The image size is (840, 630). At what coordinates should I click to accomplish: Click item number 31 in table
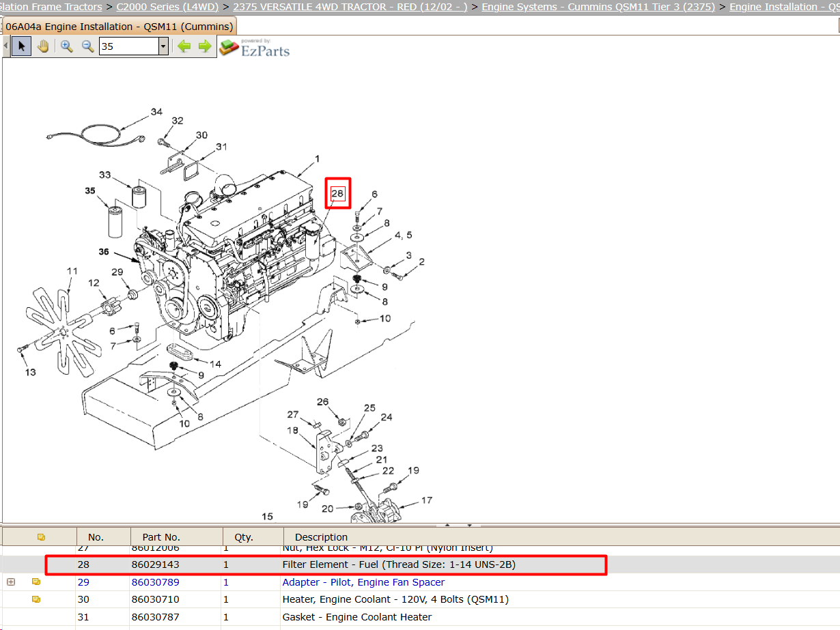click(x=83, y=617)
